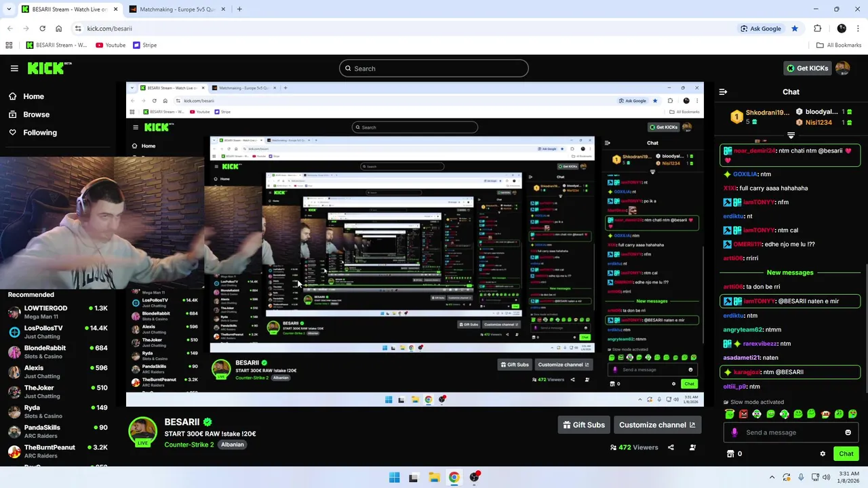Viewport: 868px width, 488px height.
Task: Click Chrome icon in taskbar
Action: point(454,477)
